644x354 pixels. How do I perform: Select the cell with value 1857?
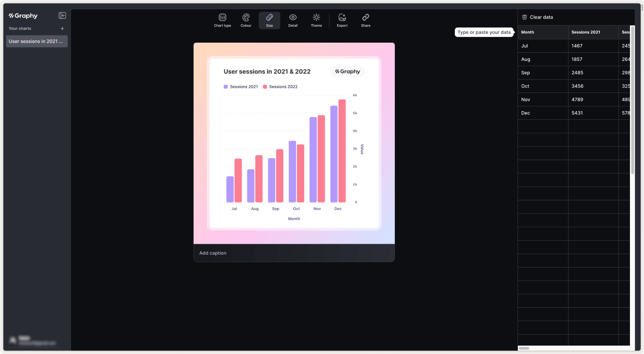tap(593, 59)
